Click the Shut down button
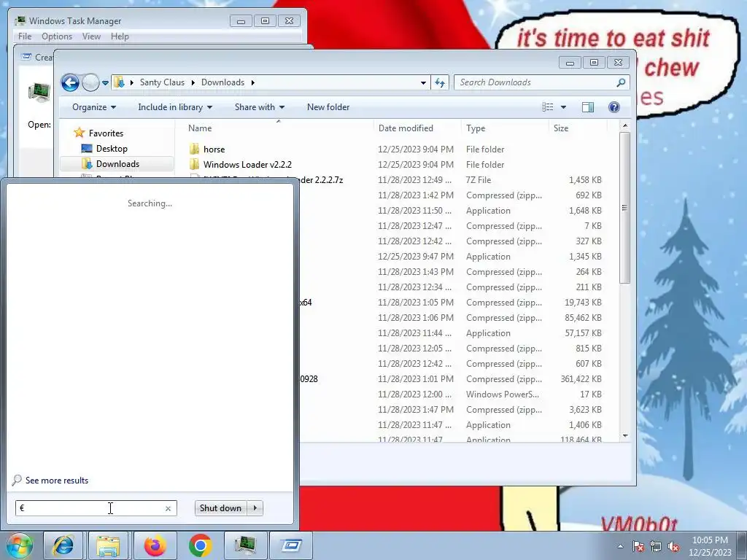This screenshot has width=747, height=560. click(220, 508)
